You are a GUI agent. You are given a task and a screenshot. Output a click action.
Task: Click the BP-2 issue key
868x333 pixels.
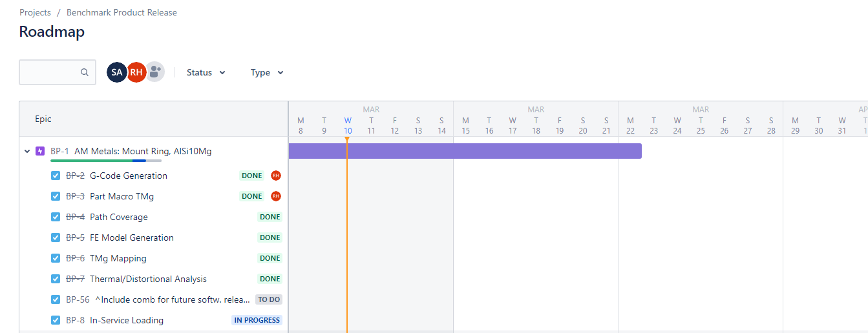(76, 176)
